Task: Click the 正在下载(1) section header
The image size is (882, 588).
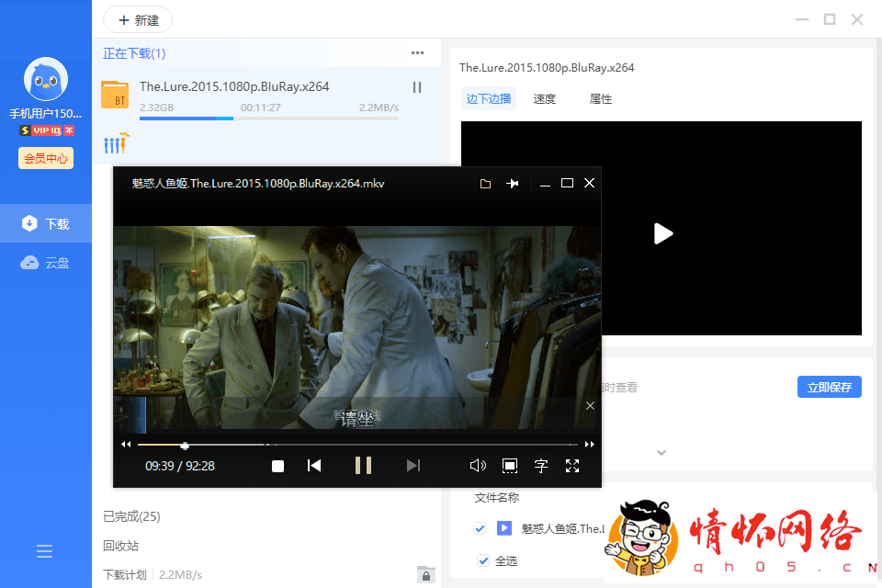Action: click(x=134, y=53)
